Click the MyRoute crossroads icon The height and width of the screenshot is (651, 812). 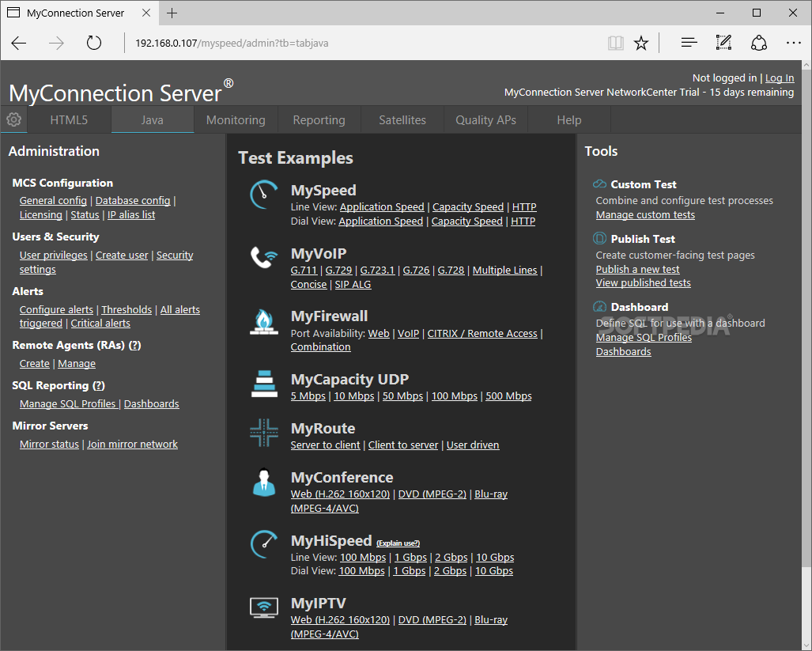[x=264, y=433]
